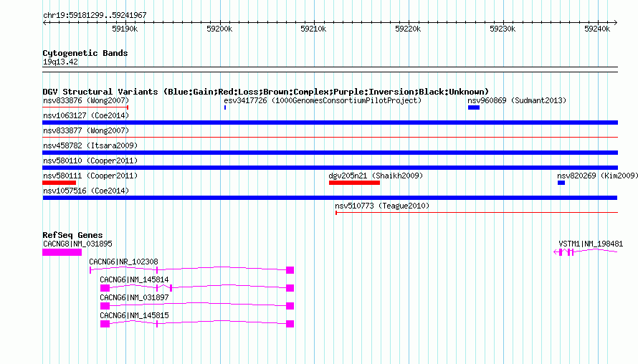Click the 59230k ruler tick label
Viewport: 638px width, 364px height.
(x=503, y=29)
